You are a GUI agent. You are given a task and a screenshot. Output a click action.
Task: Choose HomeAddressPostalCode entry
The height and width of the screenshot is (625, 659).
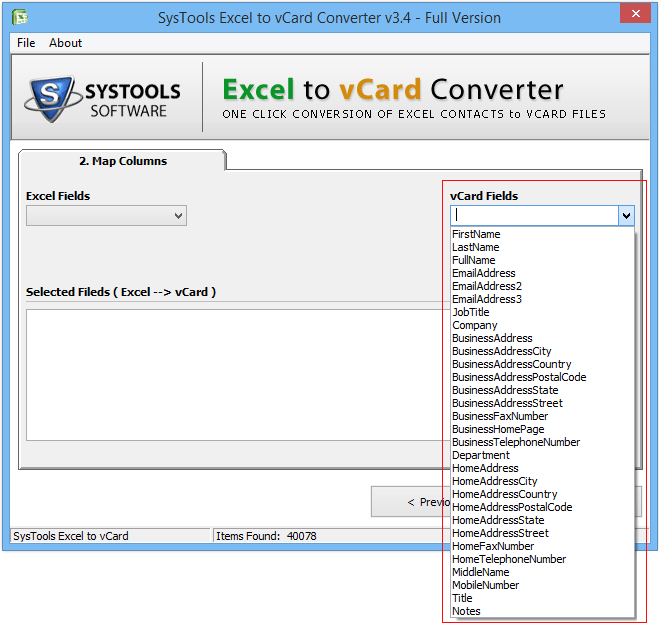click(x=542, y=508)
